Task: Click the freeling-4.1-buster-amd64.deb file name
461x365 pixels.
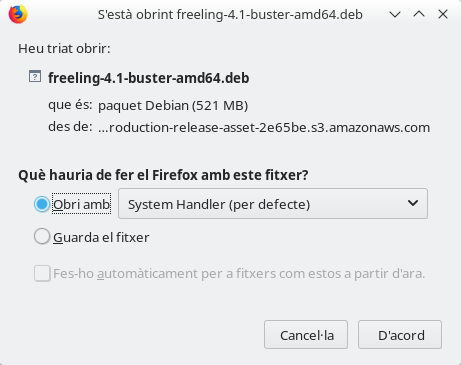Action: [x=148, y=78]
